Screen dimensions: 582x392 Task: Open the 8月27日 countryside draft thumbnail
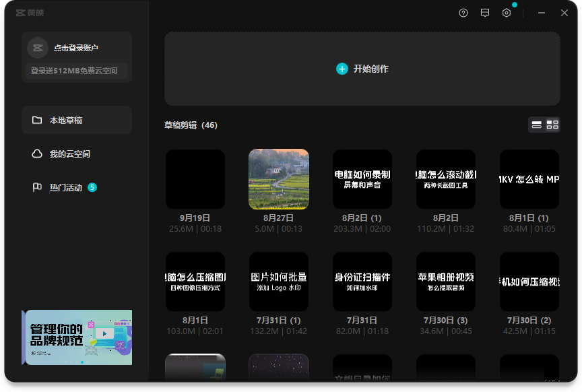point(279,179)
